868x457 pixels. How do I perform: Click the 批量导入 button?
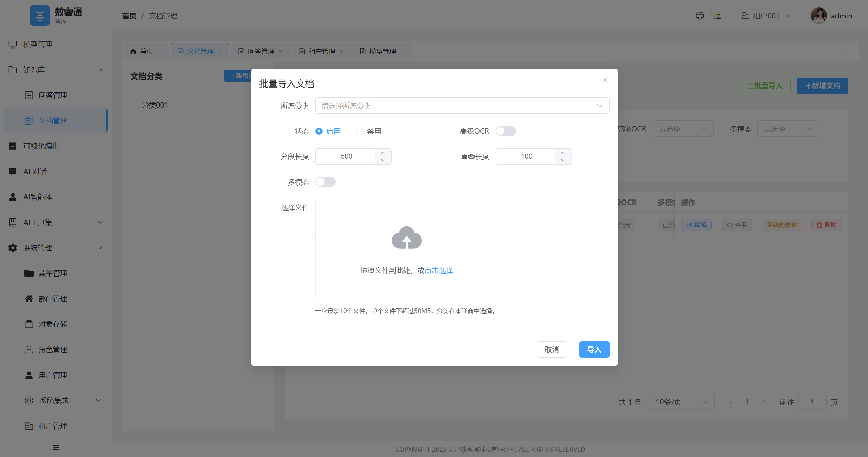point(765,86)
